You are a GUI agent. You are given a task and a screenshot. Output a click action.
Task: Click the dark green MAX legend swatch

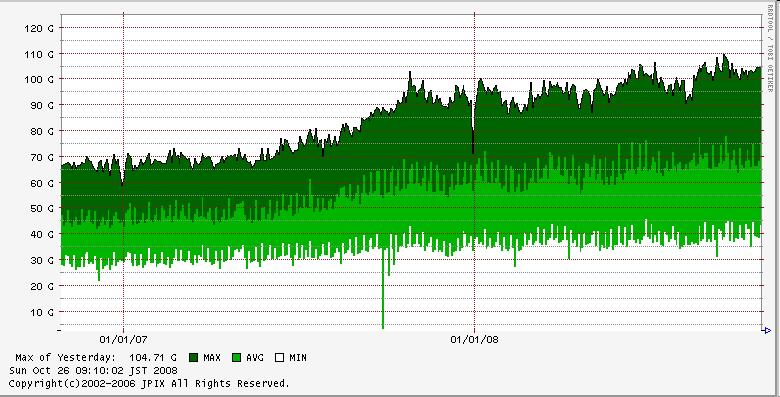pos(194,357)
